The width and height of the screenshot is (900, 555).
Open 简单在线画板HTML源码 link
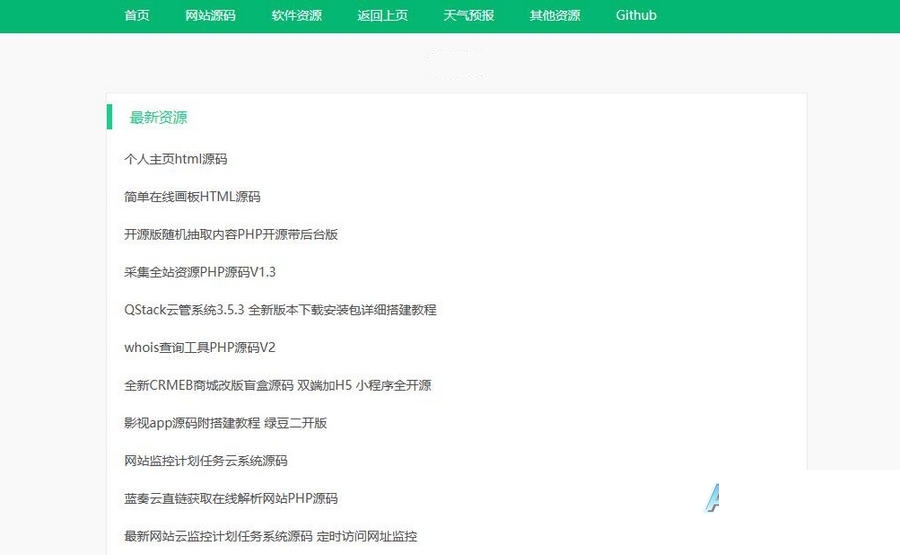pyautogui.click(x=192, y=197)
